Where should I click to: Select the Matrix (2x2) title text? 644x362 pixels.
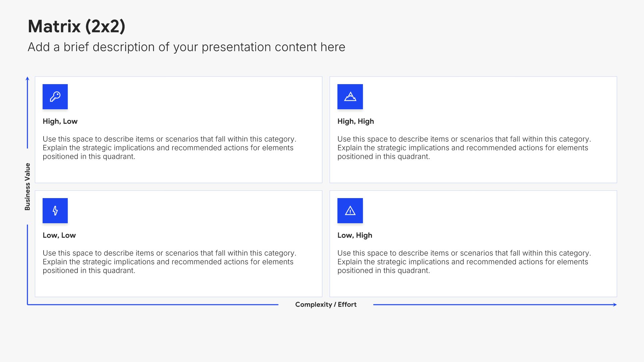tap(76, 26)
